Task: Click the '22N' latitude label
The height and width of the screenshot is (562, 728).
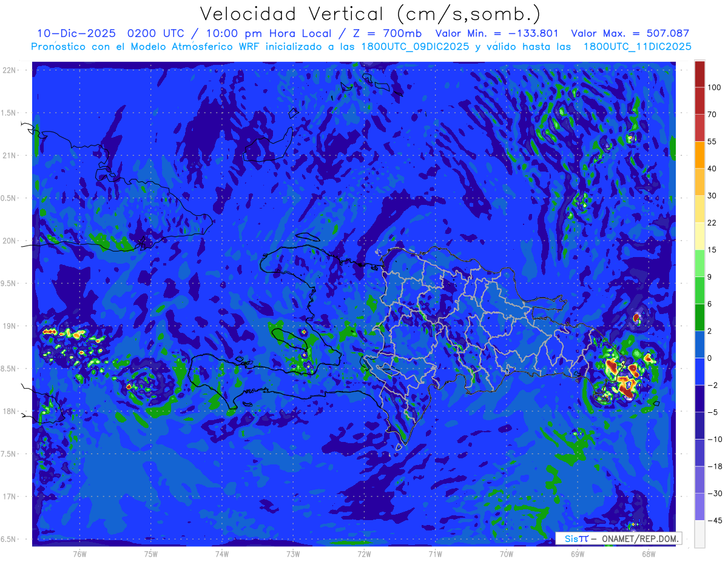Action: 10,70
